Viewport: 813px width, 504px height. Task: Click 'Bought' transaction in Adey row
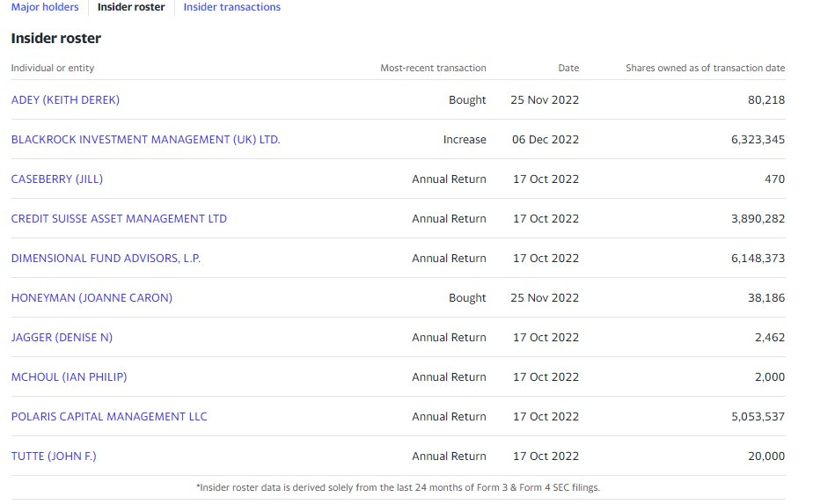tap(467, 99)
